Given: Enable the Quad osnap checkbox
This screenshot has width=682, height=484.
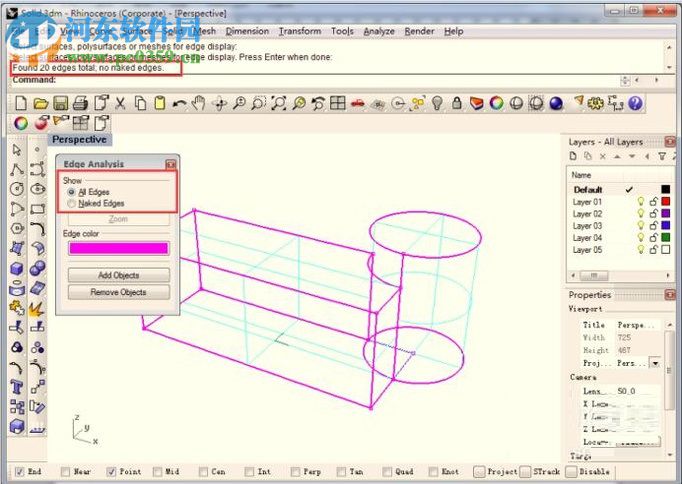Looking at the screenshot, I should pyautogui.click(x=387, y=471).
